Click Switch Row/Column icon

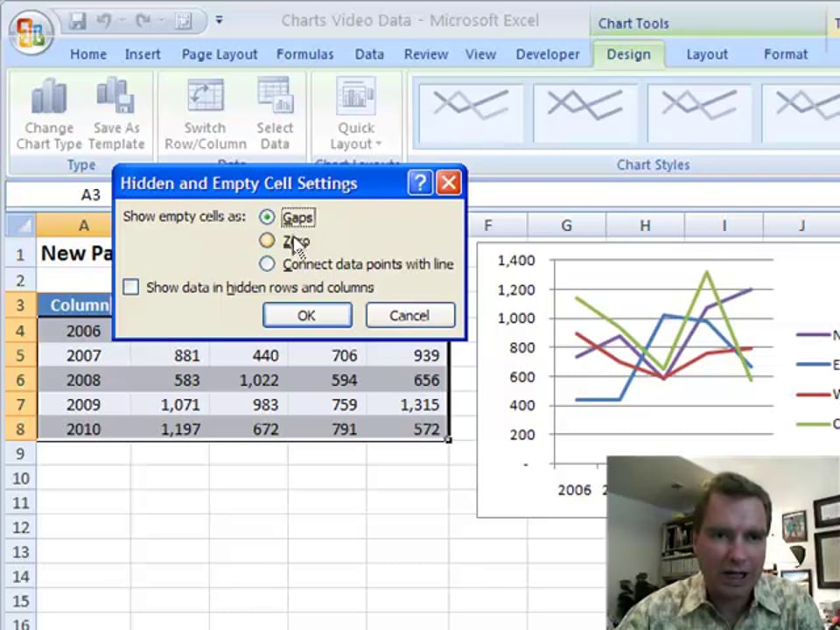tap(205, 114)
